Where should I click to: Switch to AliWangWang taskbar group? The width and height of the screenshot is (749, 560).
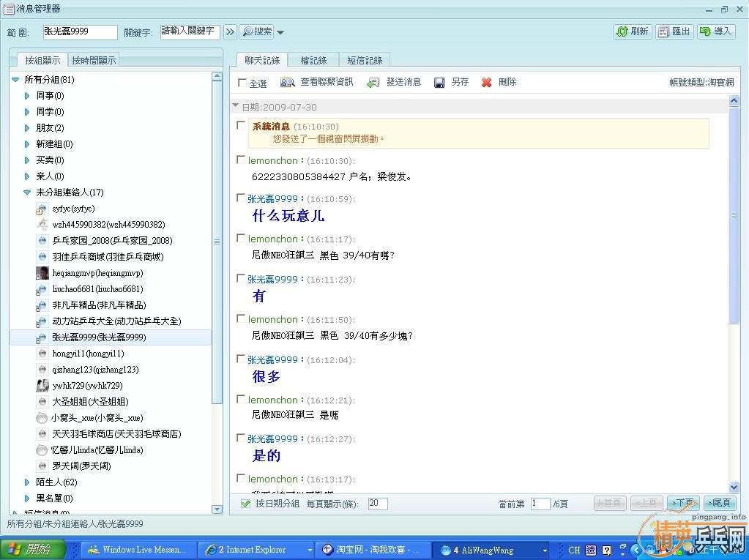(x=492, y=550)
